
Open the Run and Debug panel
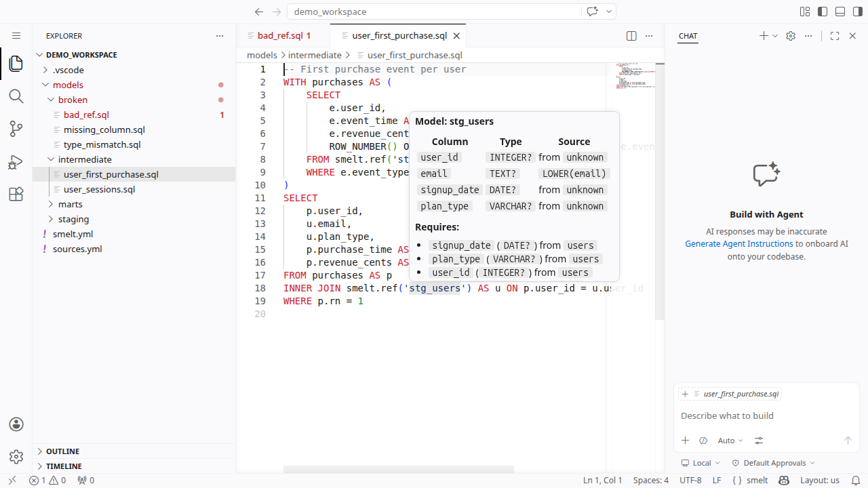pyautogui.click(x=16, y=161)
